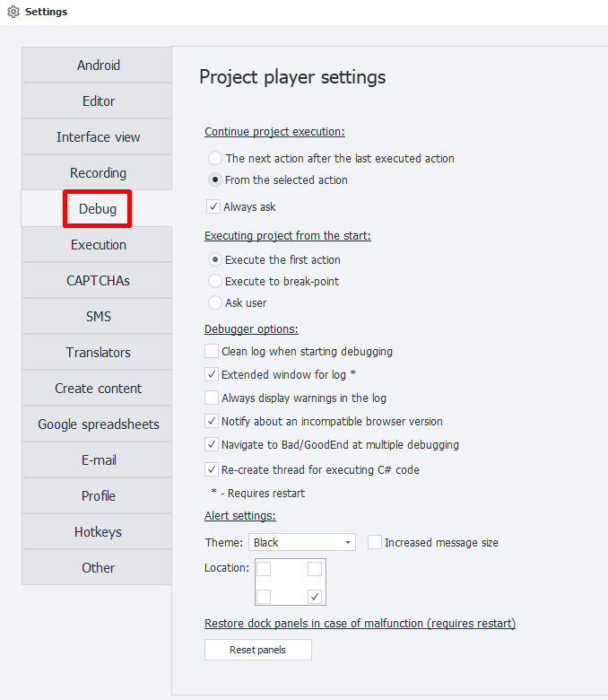Select 'The next action after the last executed action'
Viewport: 608px width, 700px height.
click(215, 158)
